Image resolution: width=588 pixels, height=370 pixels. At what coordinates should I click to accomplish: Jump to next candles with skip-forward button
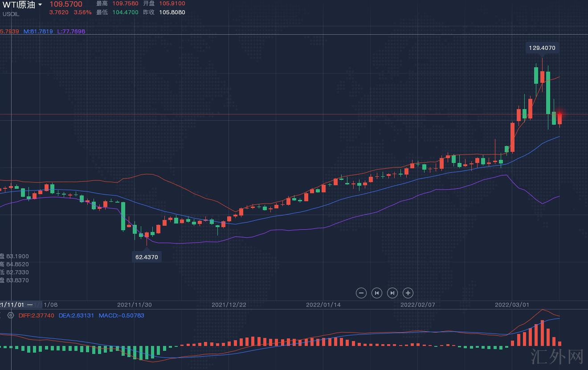click(x=392, y=293)
